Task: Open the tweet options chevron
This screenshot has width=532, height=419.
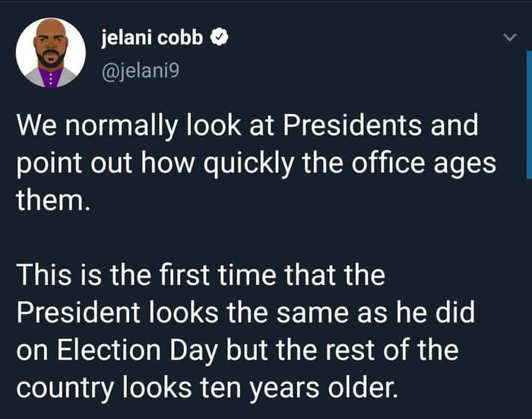Action: 509,37
